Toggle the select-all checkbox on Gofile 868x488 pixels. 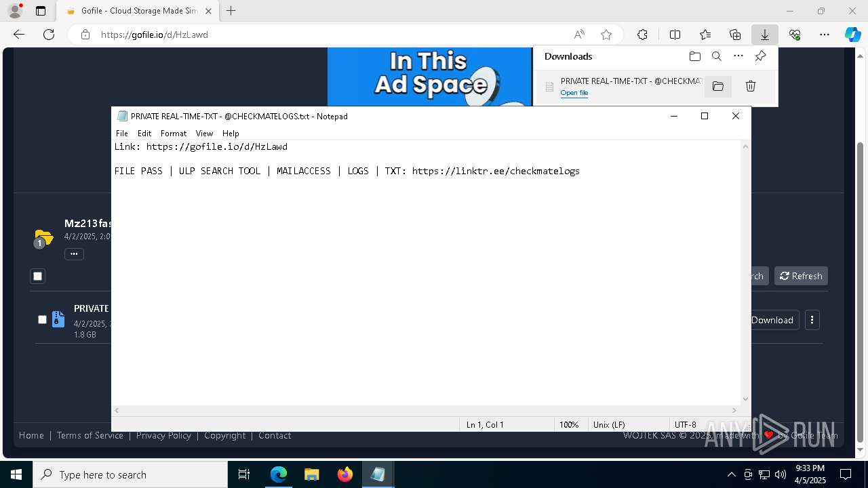click(38, 276)
